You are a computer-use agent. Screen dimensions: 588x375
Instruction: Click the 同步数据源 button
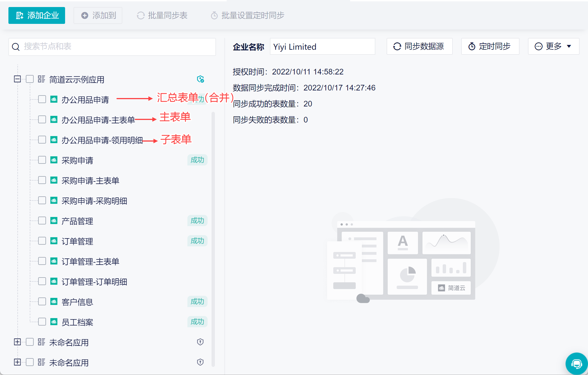[x=419, y=46]
